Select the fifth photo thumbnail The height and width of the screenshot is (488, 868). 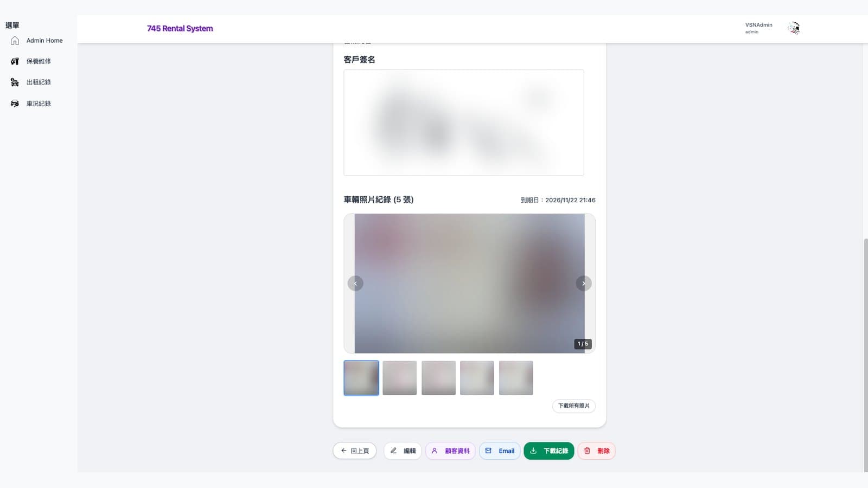point(516,378)
